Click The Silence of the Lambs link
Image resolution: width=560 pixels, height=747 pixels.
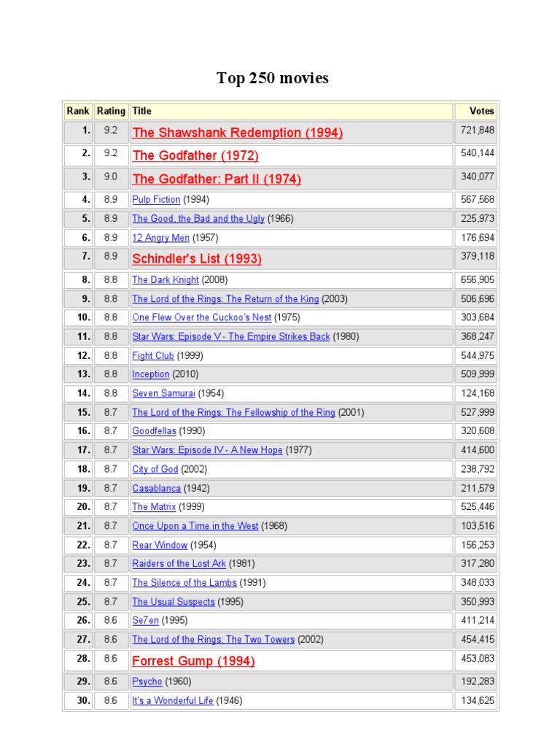(184, 583)
